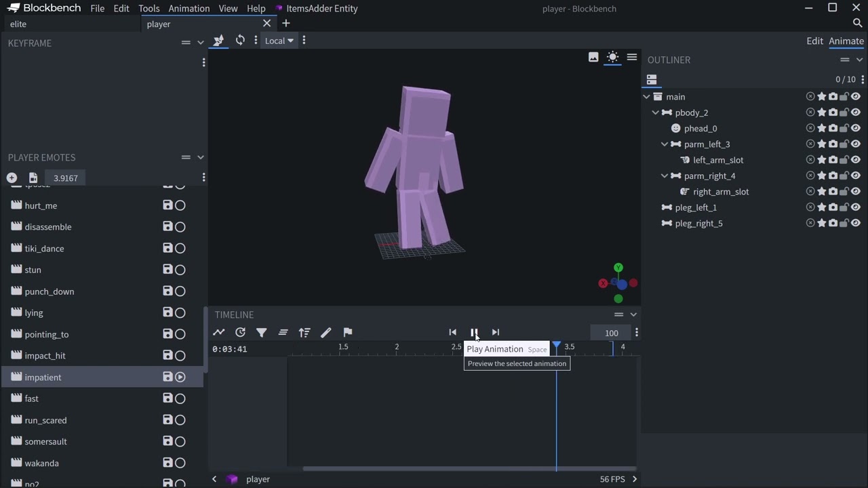Hide the main group with eye icon
The width and height of the screenshot is (868, 488).
(856, 97)
